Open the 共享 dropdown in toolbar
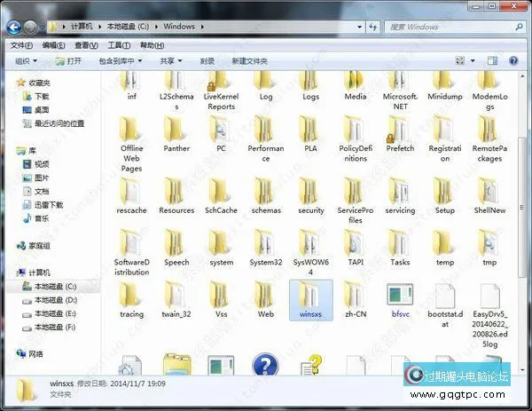 170,61
